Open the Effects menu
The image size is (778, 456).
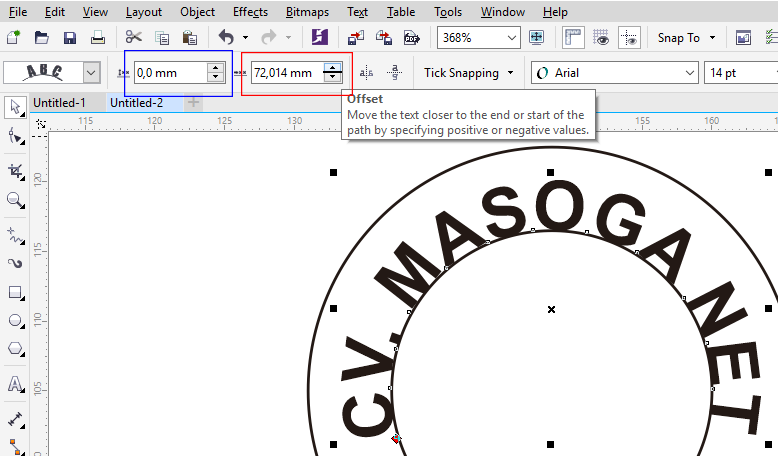[x=251, y=12]
